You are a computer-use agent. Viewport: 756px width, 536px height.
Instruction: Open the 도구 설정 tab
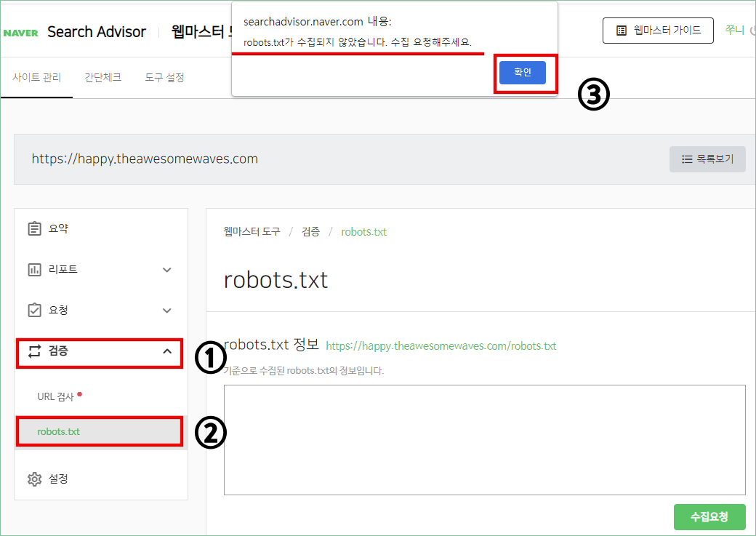pos(164,77)
